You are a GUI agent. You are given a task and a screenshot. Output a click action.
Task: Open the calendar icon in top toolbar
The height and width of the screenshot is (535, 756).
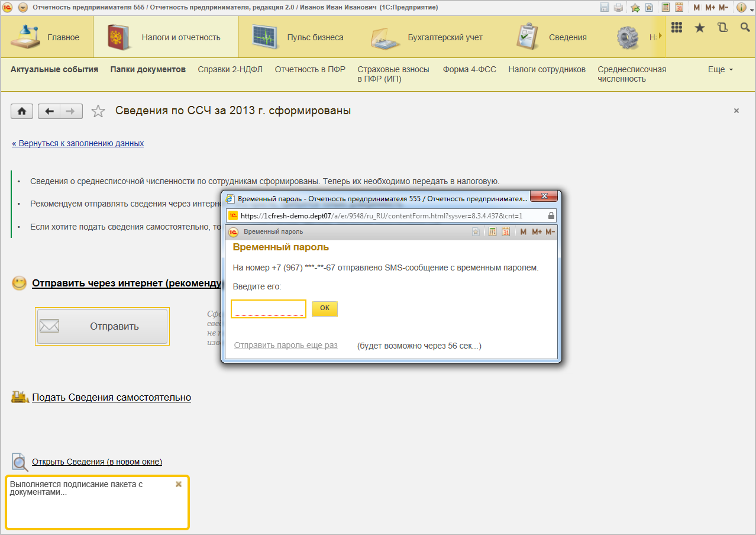679,8
